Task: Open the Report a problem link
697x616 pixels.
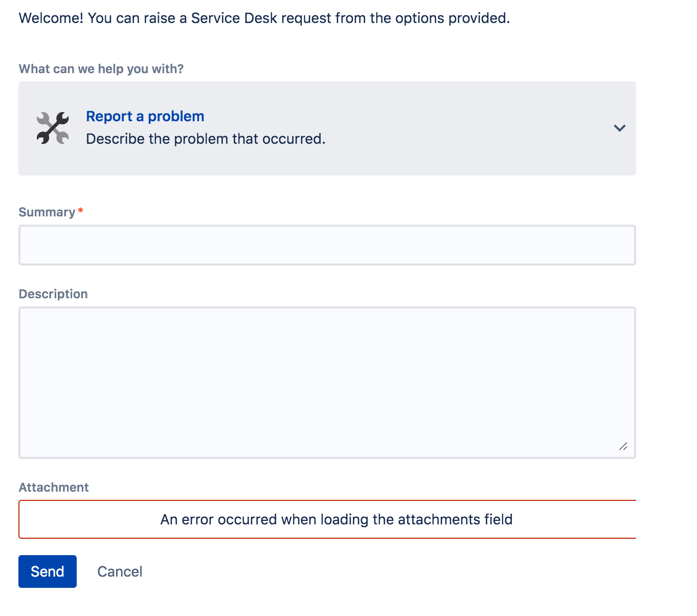Action: tap(145, 116)
